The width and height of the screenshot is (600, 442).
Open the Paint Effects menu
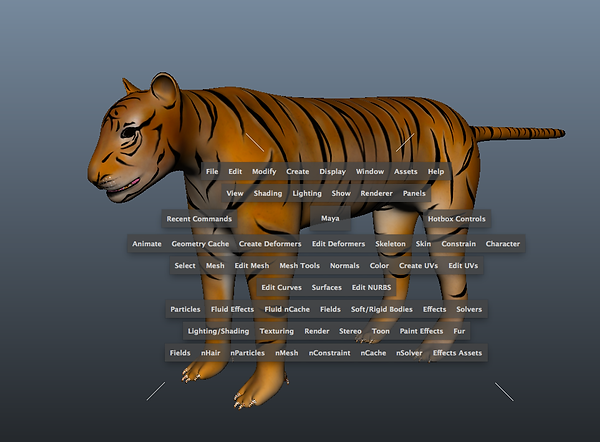(421, 331)
